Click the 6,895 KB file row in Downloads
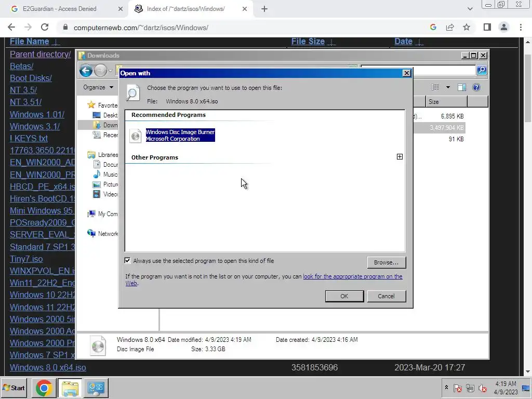 440,116
